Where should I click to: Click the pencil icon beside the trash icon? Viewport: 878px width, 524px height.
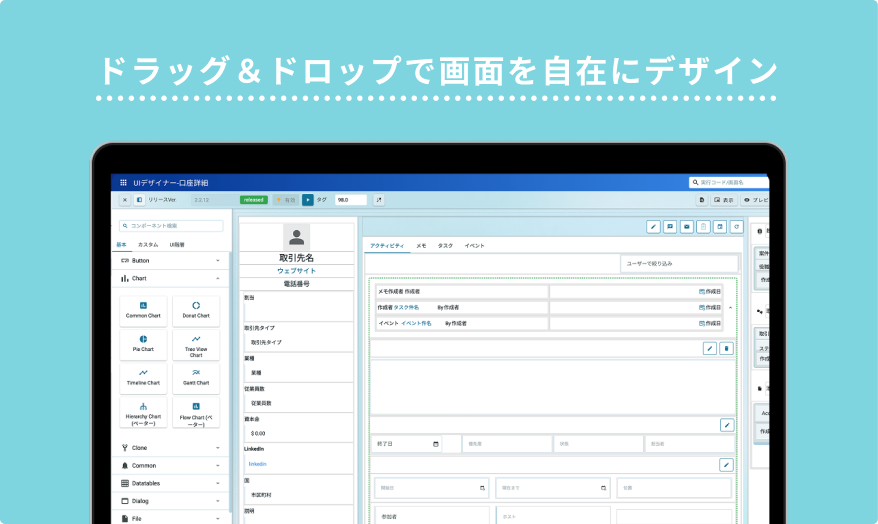click(x=709, y=349)
